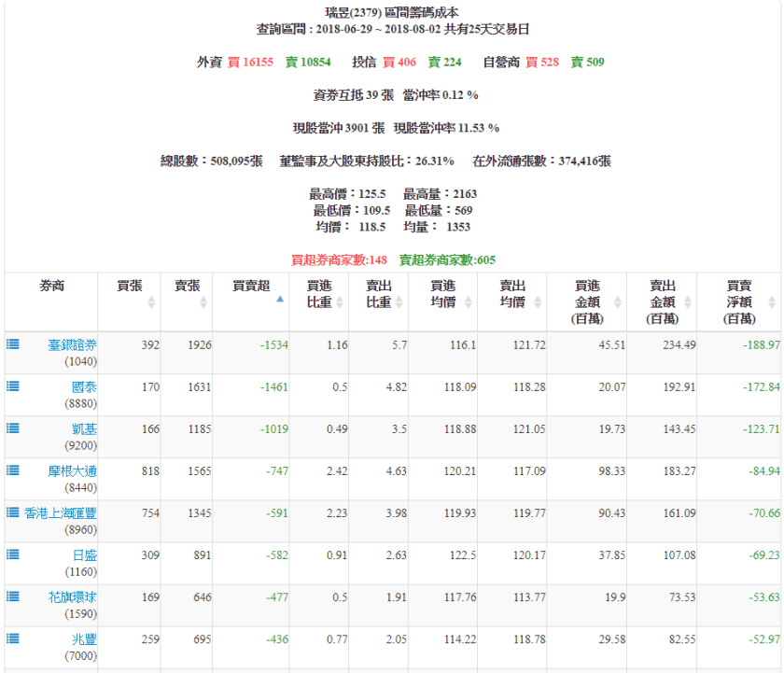This screenshot has width=784, height=673.
Task: Open 香港上海匯豐 broker link
Action: tap(60, 512)
